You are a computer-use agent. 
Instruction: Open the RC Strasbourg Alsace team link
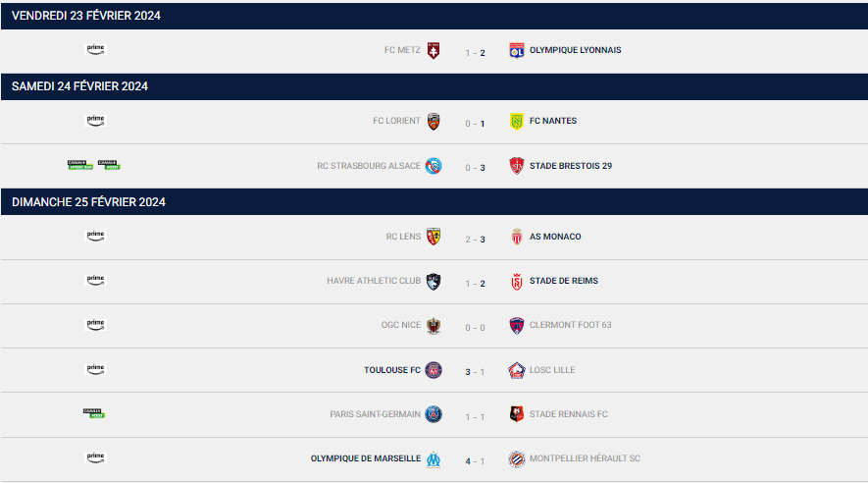[x=369, y=166]
